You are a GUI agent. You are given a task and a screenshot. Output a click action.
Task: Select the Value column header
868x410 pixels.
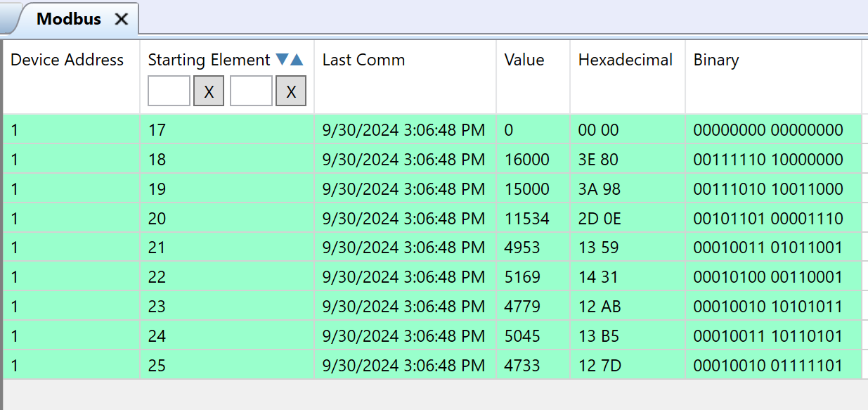pos(524,60)
